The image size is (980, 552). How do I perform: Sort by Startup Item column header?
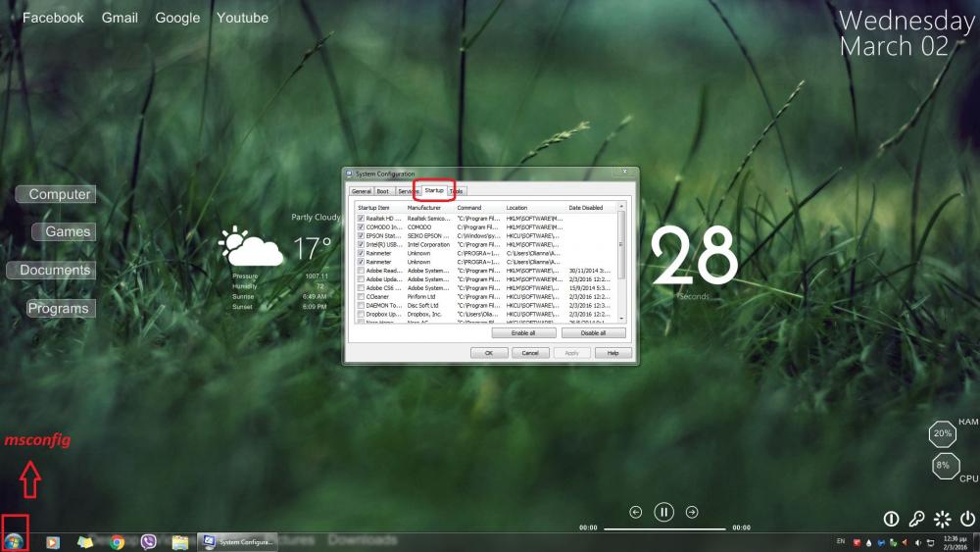[x=380, y=208]
